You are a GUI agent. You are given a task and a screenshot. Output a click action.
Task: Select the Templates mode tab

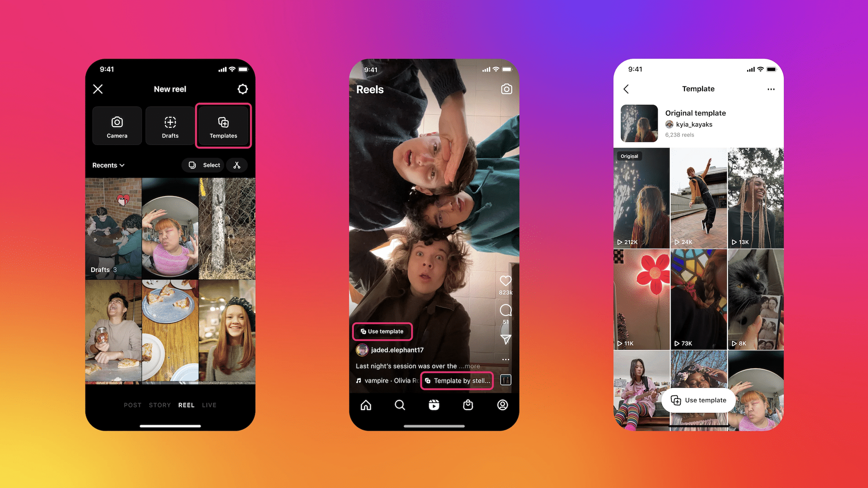[x=223, y=126]
